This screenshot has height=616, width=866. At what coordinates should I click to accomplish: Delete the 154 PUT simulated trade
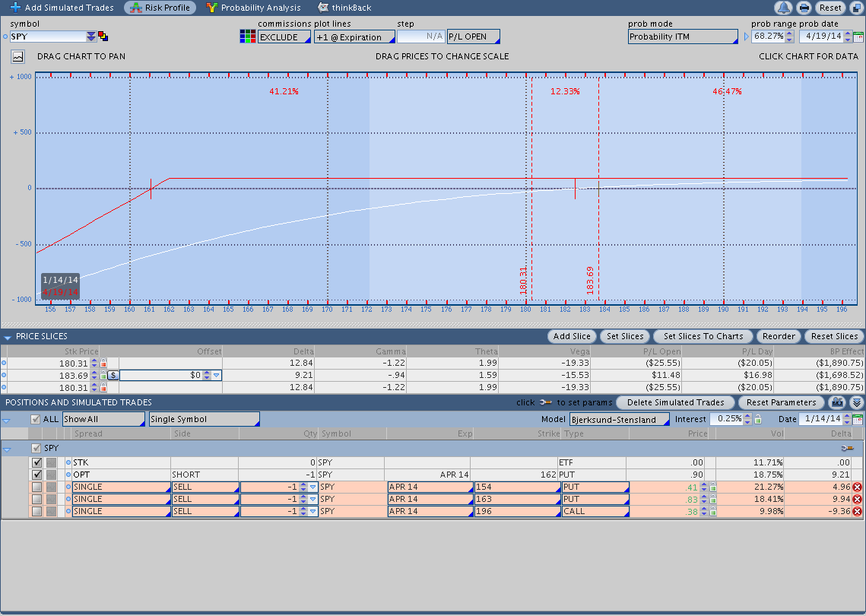857,487
